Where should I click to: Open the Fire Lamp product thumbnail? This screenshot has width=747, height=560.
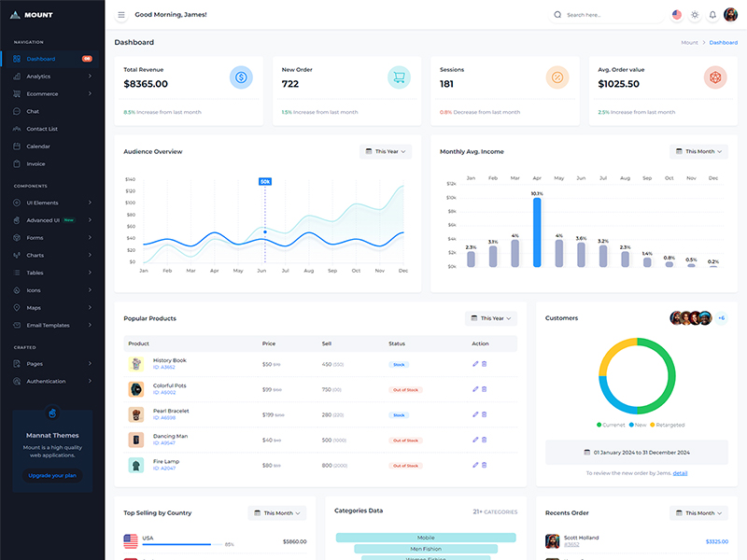136,465
